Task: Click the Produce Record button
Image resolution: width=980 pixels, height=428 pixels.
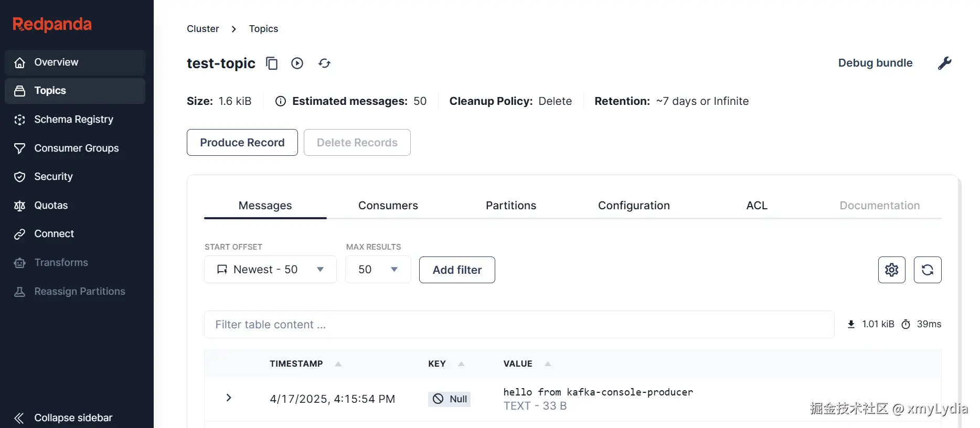Action: [x=242, y=143]
